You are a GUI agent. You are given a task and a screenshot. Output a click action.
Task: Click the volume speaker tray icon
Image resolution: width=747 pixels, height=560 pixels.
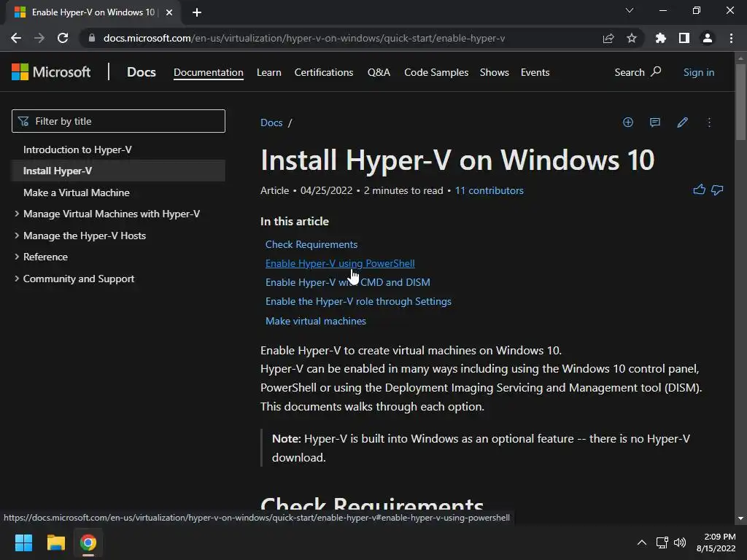pos(680,542)
